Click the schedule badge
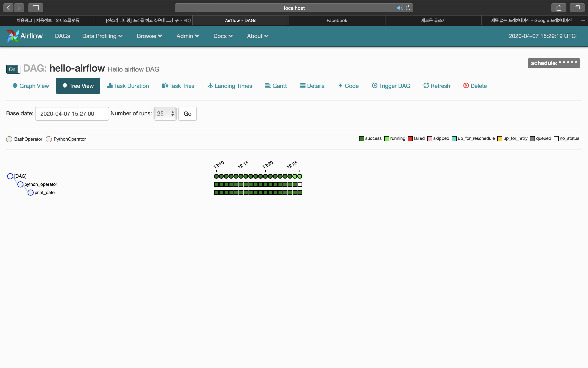The height and width of the screenshot is (368, 588). (554, 63)
